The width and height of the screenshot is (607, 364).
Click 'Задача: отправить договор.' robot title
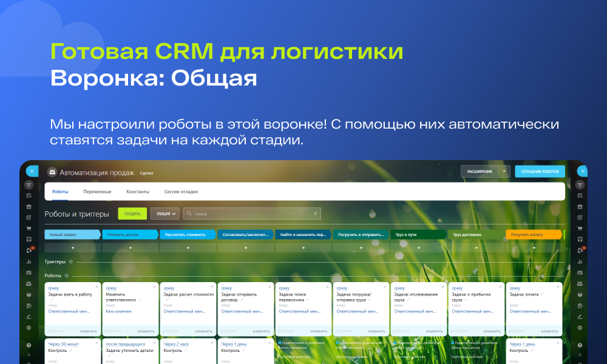click(239, 297)
